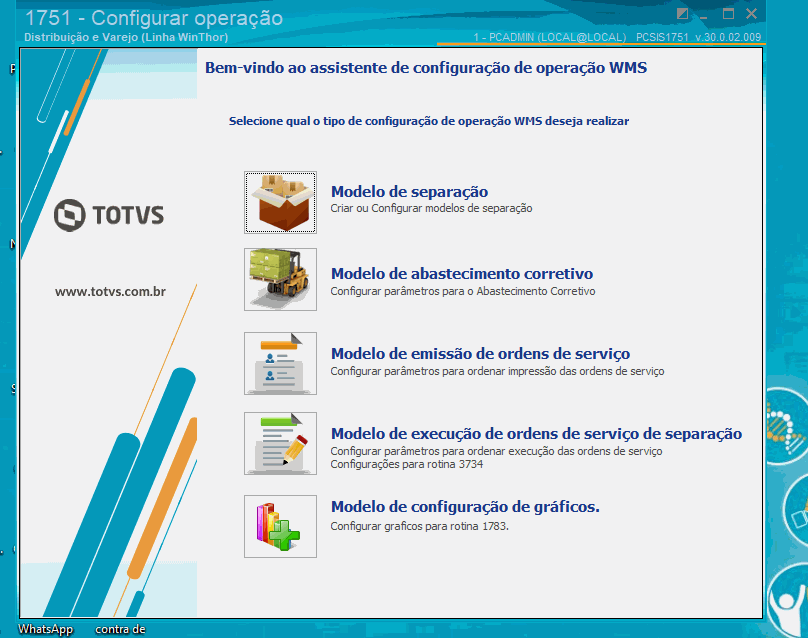This screenshot has width=808, height=638.
Task: Open the 'contra de' desktop shortcut label
Action: (x=120, y=629)
